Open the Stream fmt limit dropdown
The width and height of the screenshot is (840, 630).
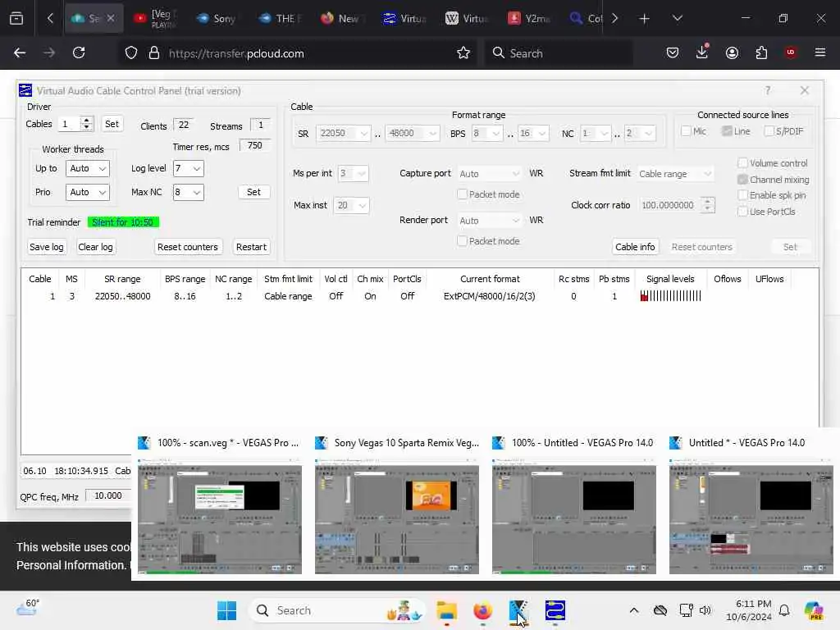click(675, 174)
